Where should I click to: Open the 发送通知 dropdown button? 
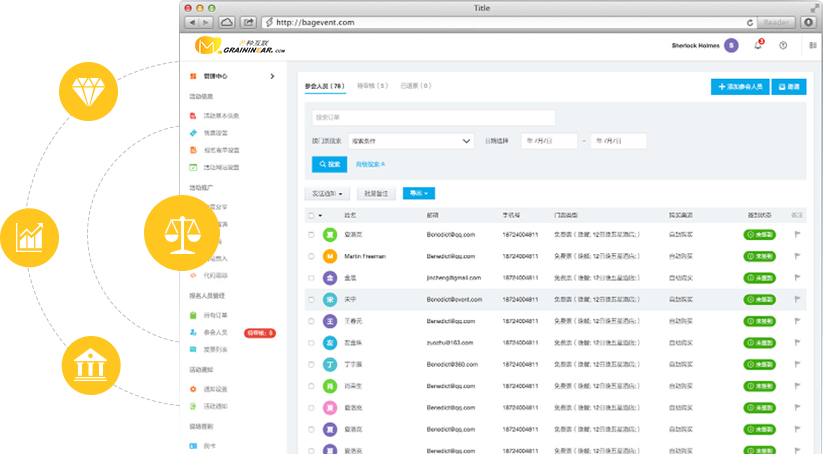click(328, 194)
